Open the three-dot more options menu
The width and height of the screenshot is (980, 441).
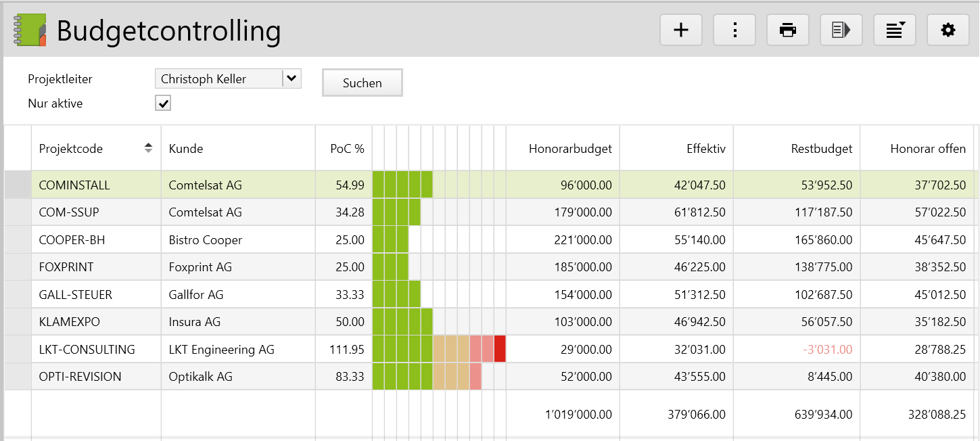(x=734, y=30)
